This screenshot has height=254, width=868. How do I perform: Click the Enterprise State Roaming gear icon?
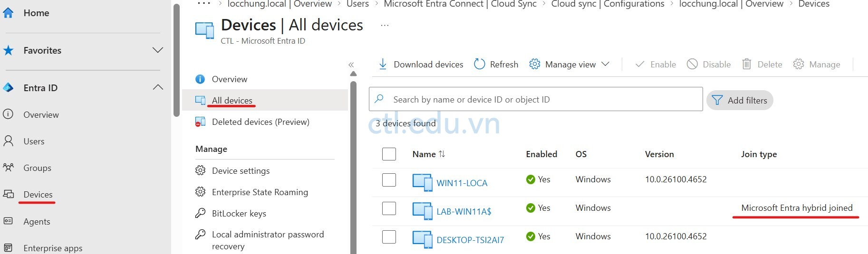(x=201, y=192)
